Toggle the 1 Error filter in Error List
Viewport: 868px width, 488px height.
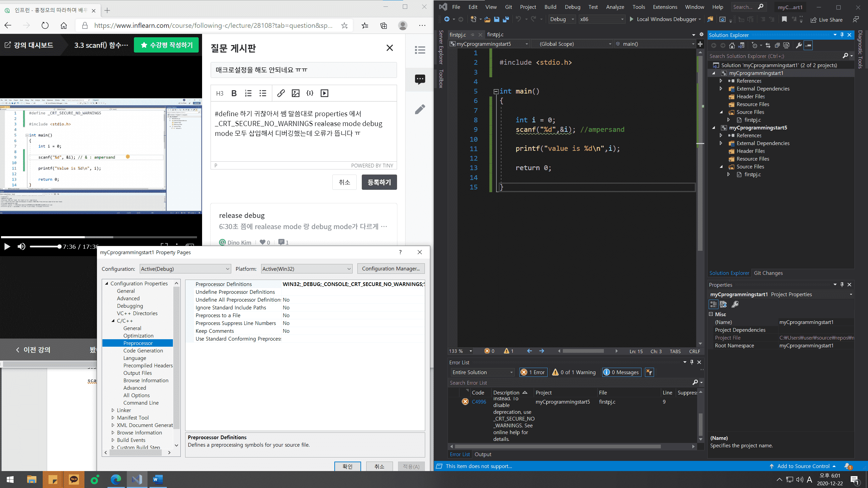tap(534, 372)
